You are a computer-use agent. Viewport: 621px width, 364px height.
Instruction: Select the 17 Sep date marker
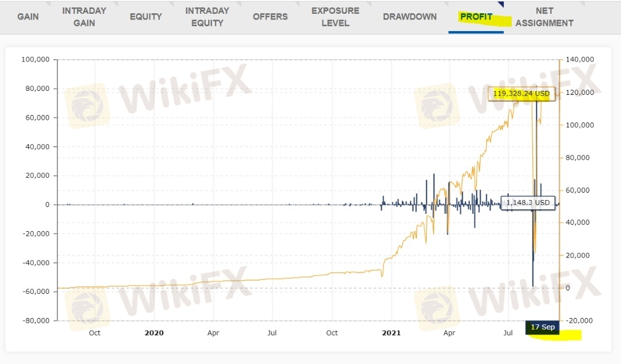(542, 327)
